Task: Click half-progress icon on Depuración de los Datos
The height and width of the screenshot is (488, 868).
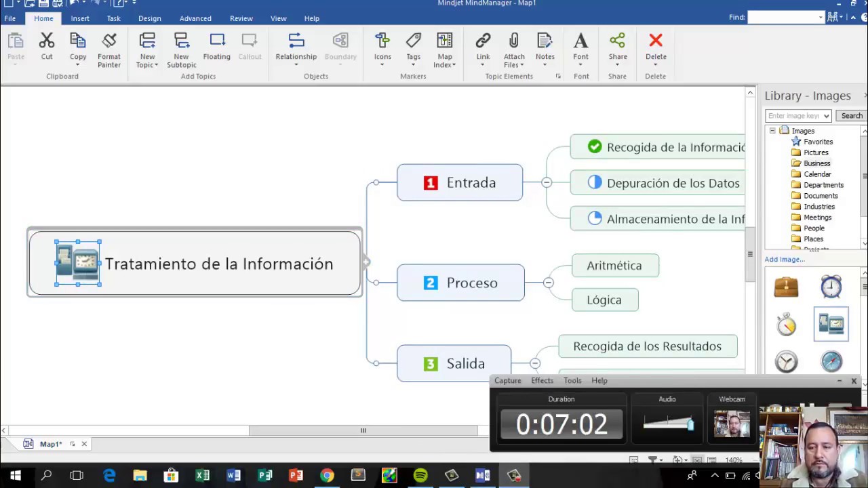Action: 595,182
